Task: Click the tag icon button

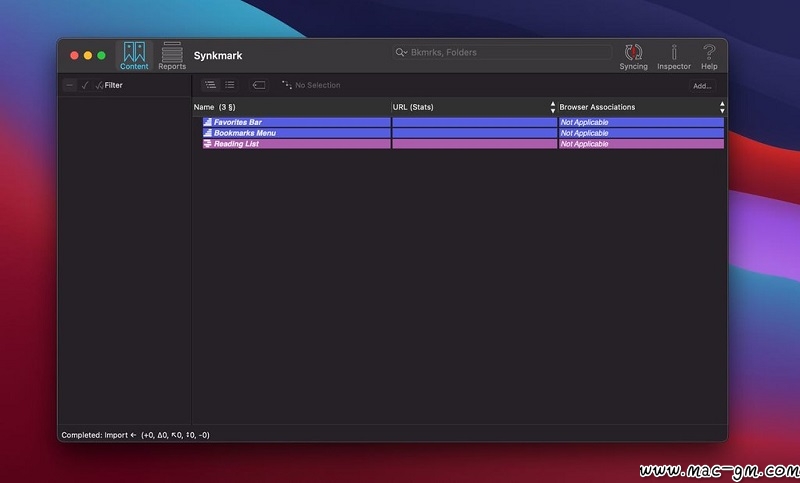Action: [x=259, y=85]
